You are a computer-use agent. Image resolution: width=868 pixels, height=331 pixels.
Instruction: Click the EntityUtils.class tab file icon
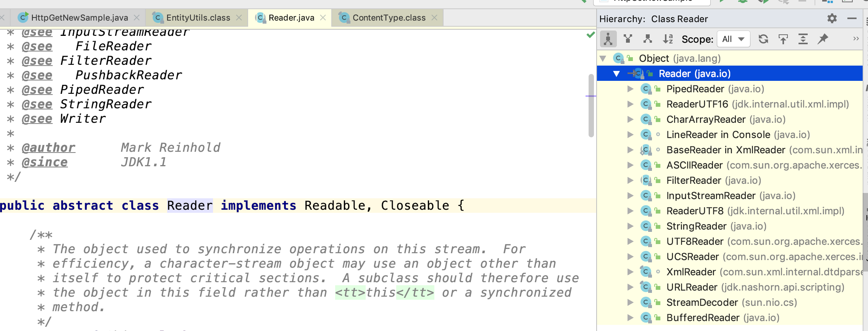[x=158, y=18]
